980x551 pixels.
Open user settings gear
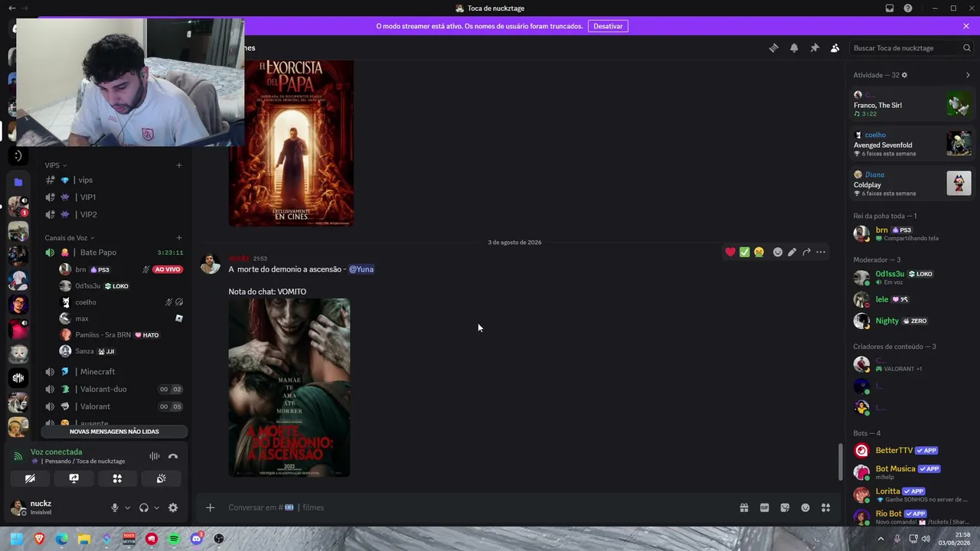pos(173,507)
